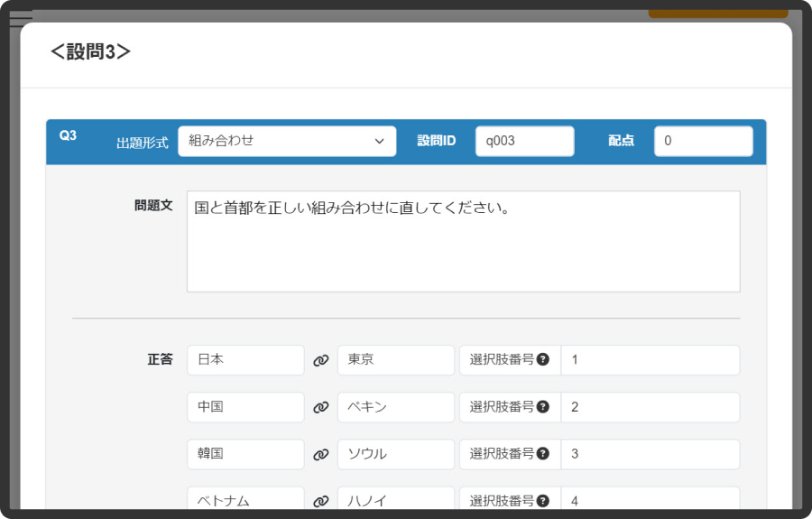Viewport: 812px width, 519px height.
Task: Click the link icon beside 韓国
Action: coord(321,455)
